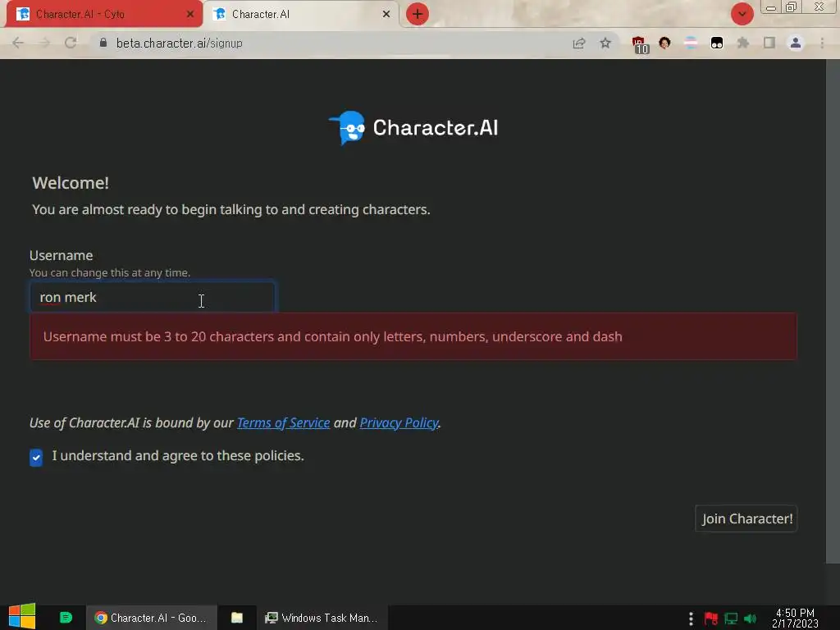Image resolution: width=840 pixels, height=630 pixels.
Task: Click inside the Username field
Action: [153, 297]
